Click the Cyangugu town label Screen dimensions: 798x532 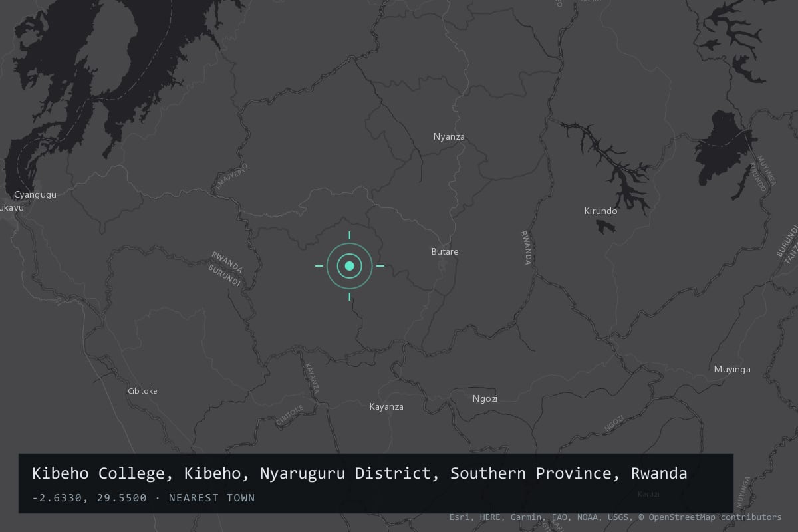tap(35, 194)
